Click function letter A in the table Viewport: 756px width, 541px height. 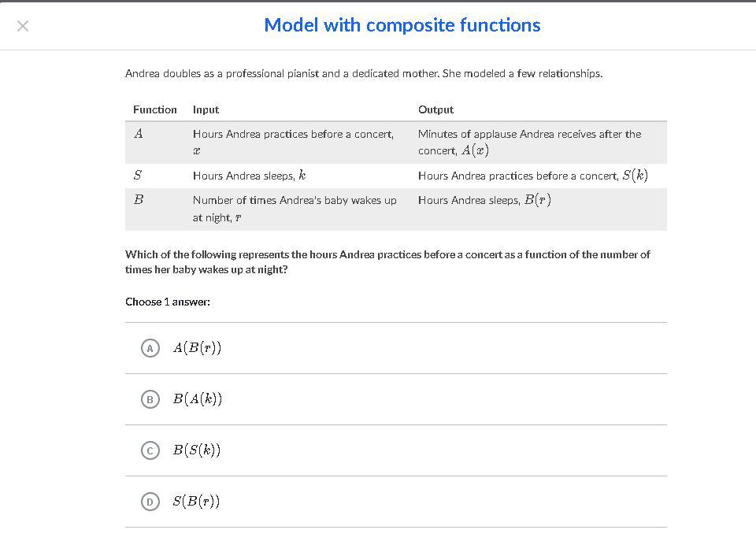pyautogui.click(x=139, y=134)
